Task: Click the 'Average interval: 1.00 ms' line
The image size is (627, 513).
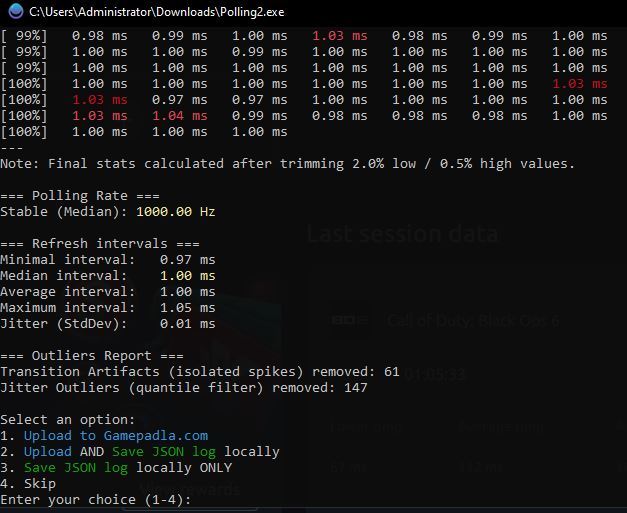Action: coord(108,291)
